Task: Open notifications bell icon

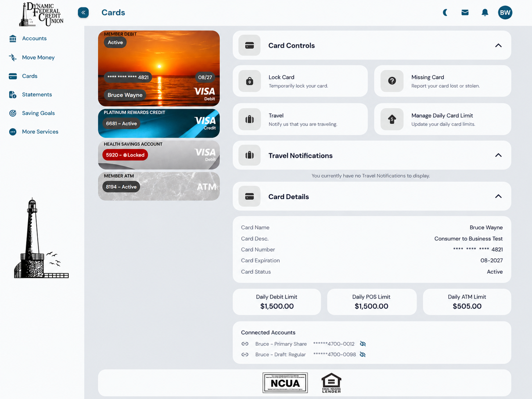Action: click(x=485, y=12)
